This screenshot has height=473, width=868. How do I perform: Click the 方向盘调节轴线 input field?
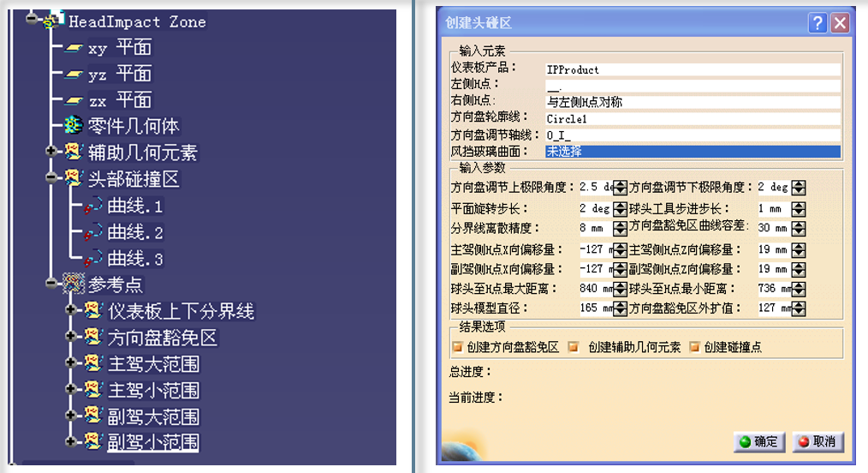click(693, 135)
